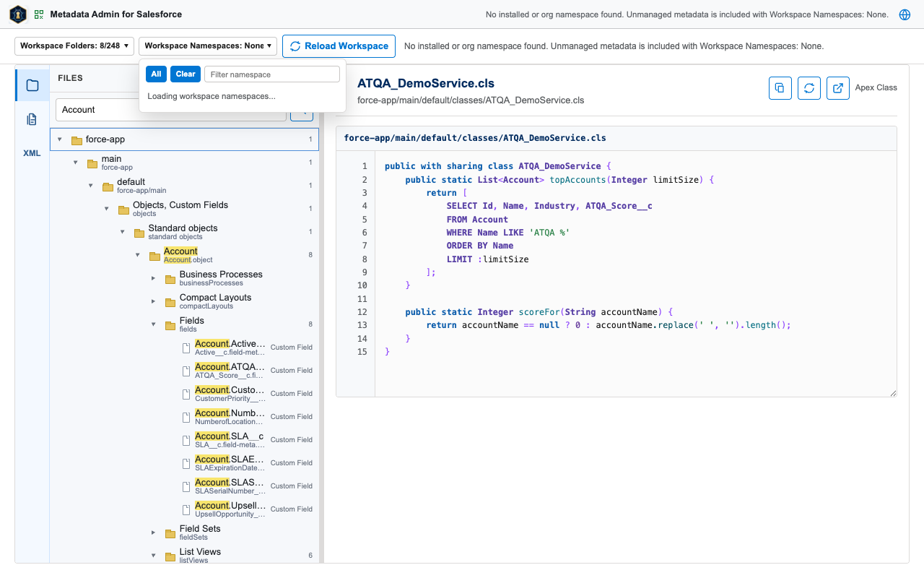Click the Metadata Admin shield logo
Viewport: 924px width, 578px height.
point(18,14)
